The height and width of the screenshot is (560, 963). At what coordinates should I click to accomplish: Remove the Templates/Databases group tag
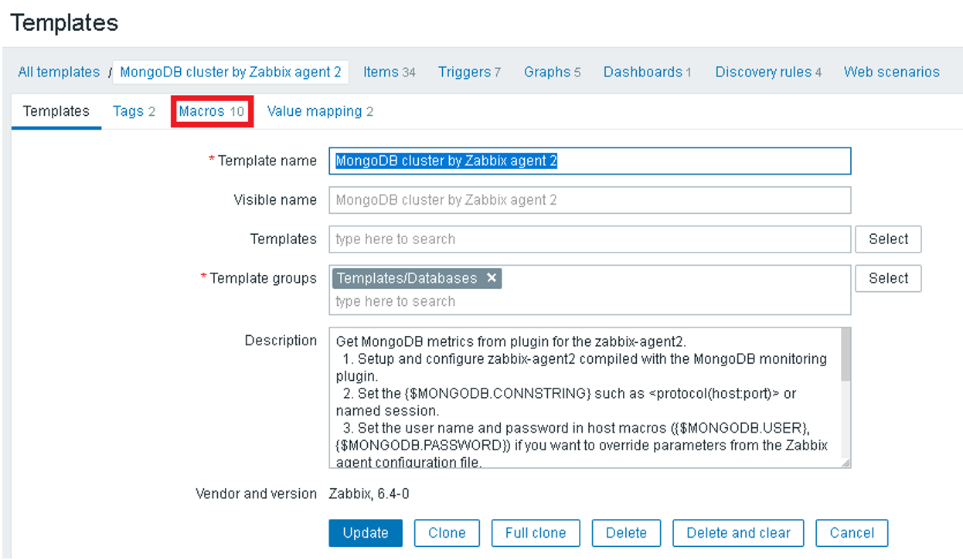pyautogui.click(x=491, y=278)
